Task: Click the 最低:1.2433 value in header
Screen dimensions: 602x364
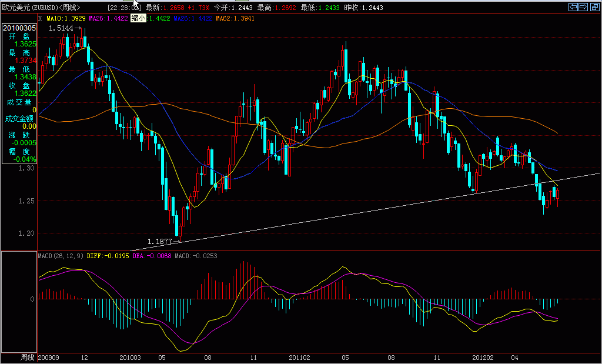Action: pyautogui.click(x=320, y=7)
